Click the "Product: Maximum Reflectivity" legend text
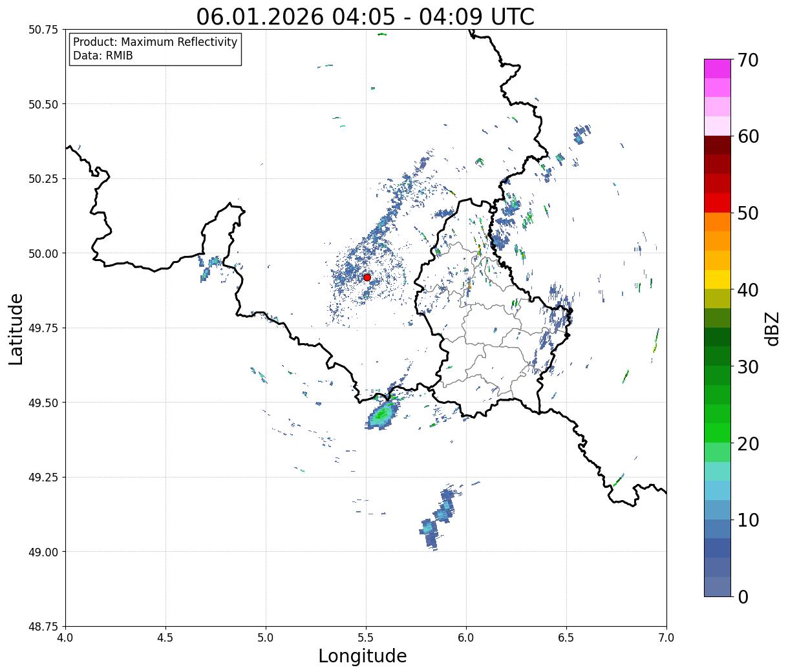788x672 pixels. click(x=155, y=42)
